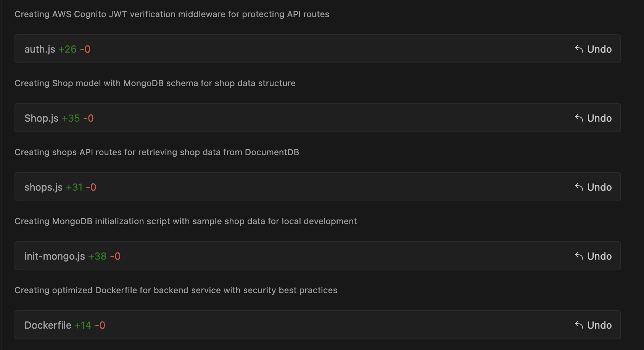Open the Shop.js model file link
The height and width of the screenshot is (350, 644).
tap(41, 118)
